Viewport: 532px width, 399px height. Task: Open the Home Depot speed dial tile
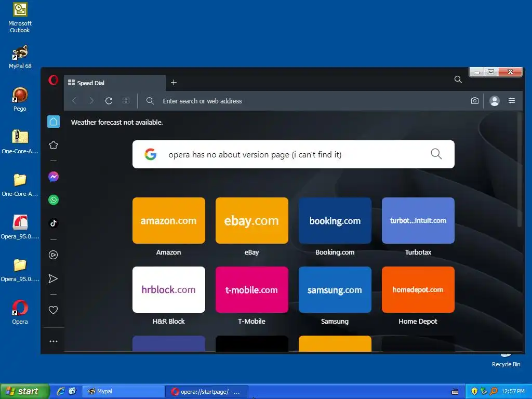coord(418,290)
